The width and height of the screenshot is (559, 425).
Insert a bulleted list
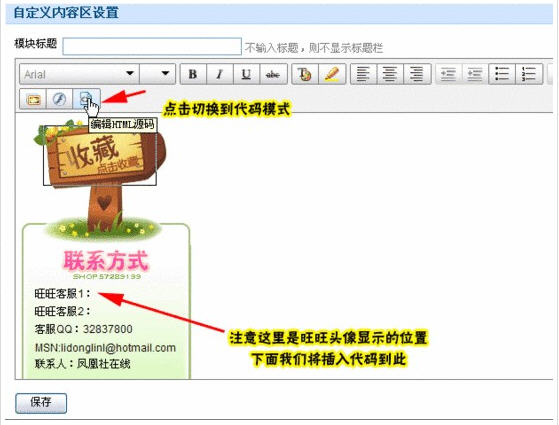click(502, 74)
